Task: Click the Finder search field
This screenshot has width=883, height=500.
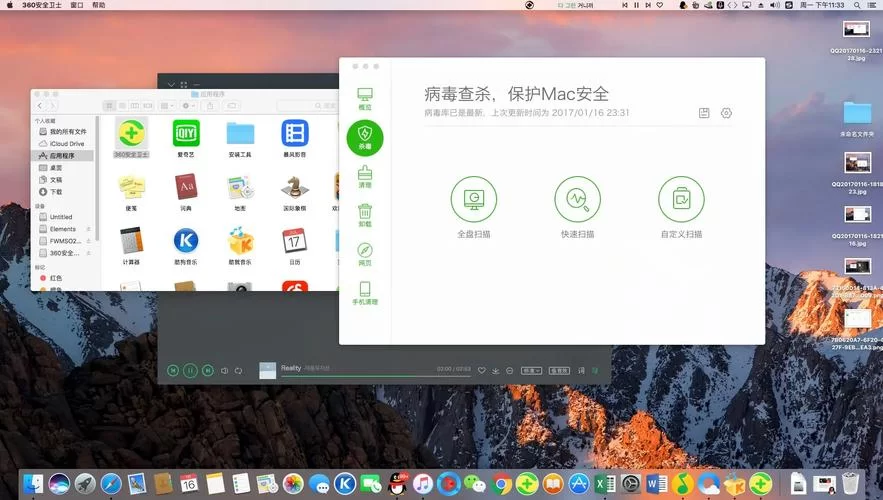Action: (x=307, y=106)
